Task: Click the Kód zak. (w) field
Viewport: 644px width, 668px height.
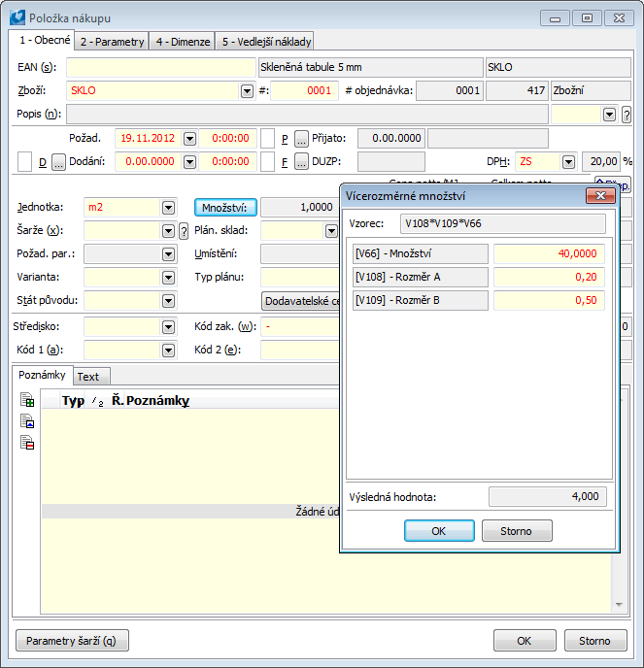Action: (x=300, y=327)
